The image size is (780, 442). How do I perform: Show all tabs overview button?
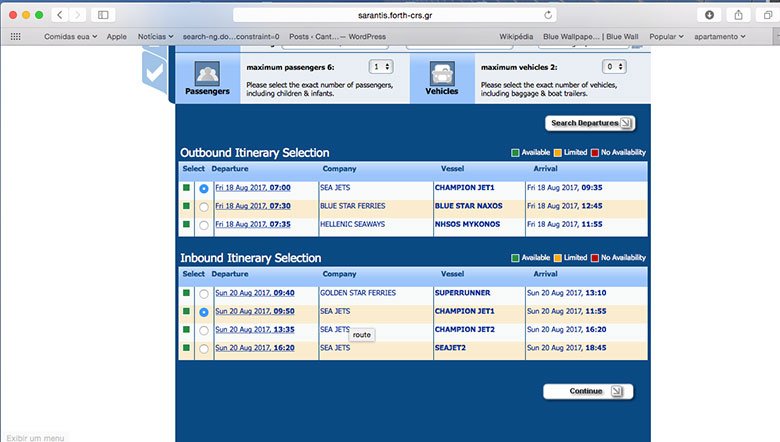(768, 15)
